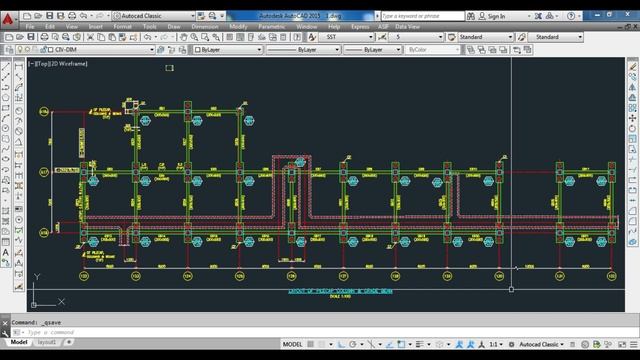
Task: Click the red AutoCAD application menu button
Action: tap(8, 19)
